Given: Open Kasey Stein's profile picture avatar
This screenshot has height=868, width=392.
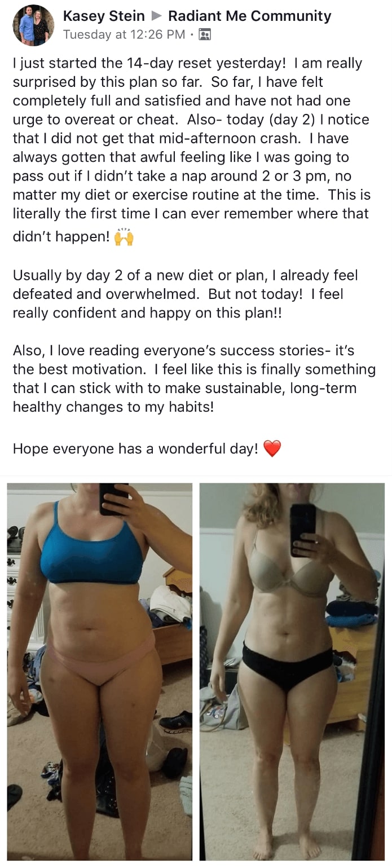Looking at the screenshot, I should (x=33, y=25).
